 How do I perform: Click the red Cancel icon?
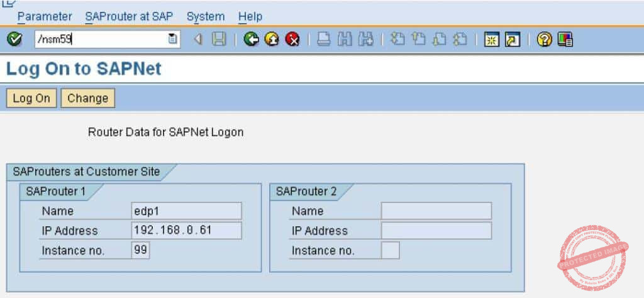pos(292,40)
